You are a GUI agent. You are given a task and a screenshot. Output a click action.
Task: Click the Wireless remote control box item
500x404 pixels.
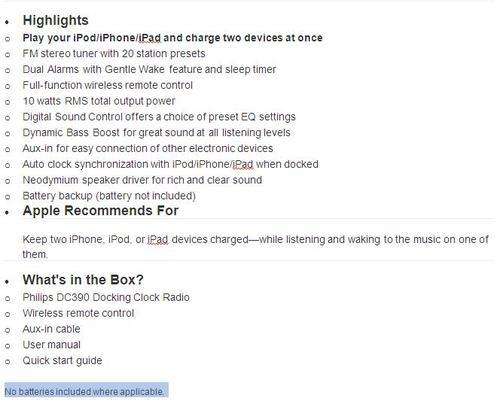tap(78, 313)
